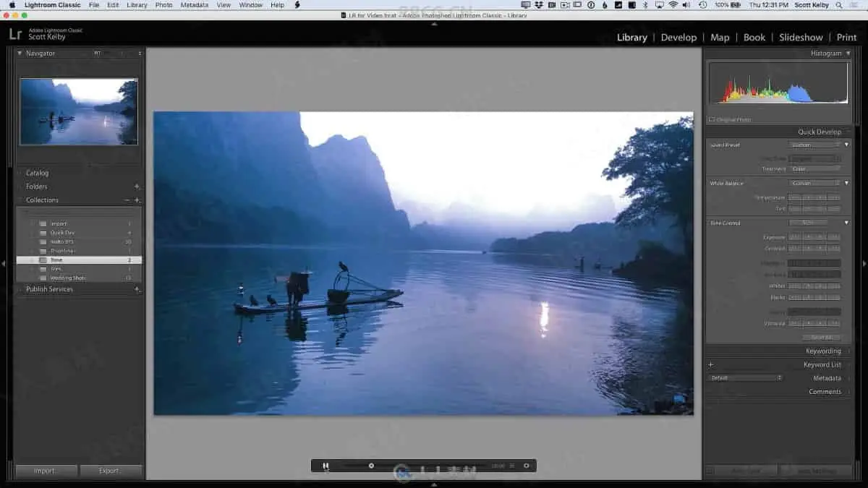Click the Wi-Fi status icon

pyautogui.click(x=673, y=5)
